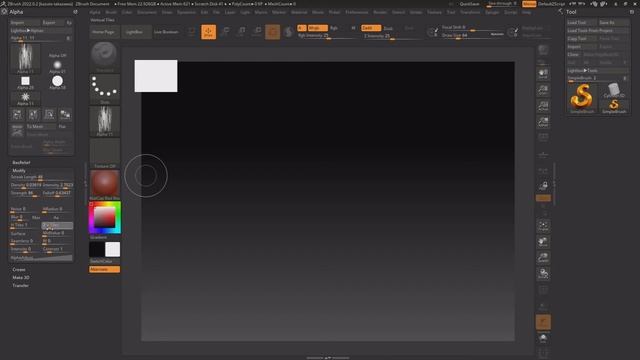Viewport: 640px width, 360px height.
Task: Click the AAHalf icon on the right shelf
Action: [543, 122]
